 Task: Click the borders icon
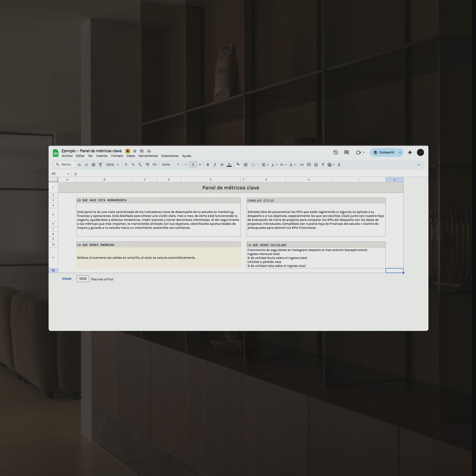pos(245,165)
